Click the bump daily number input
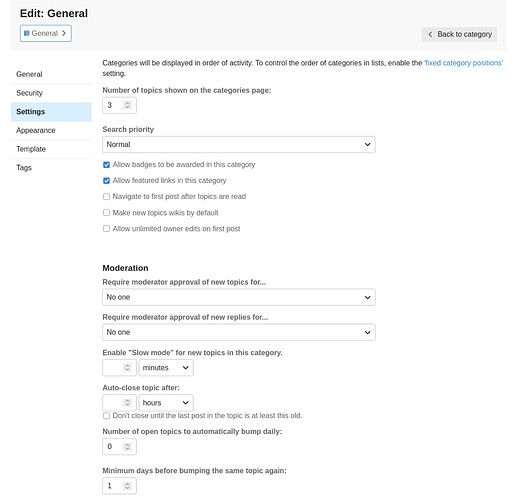 119,446
